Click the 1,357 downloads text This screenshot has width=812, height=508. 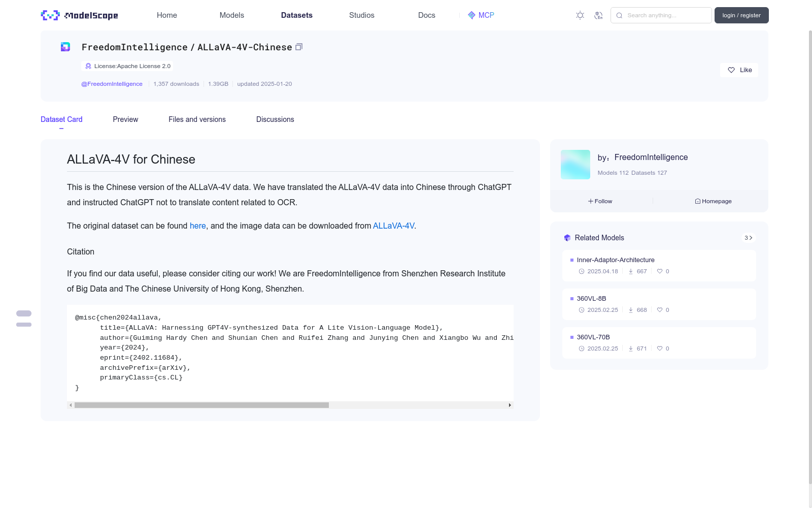tap(176, 84)
